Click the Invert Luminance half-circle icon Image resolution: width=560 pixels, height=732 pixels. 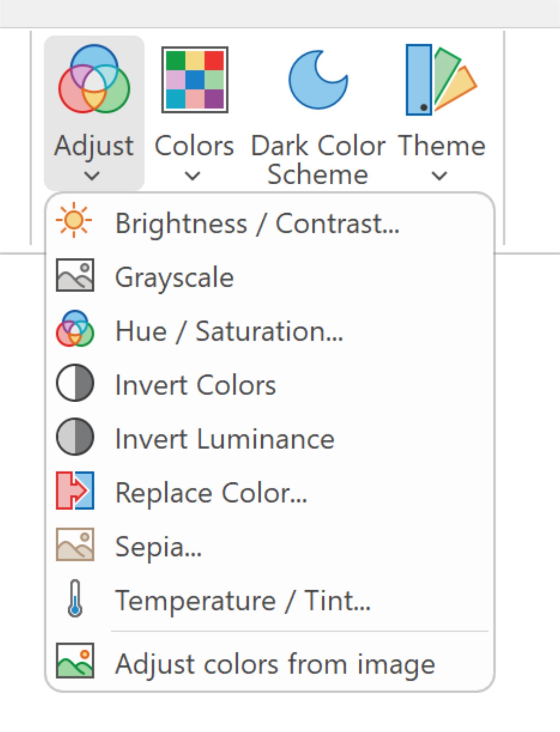pos(75,436)
